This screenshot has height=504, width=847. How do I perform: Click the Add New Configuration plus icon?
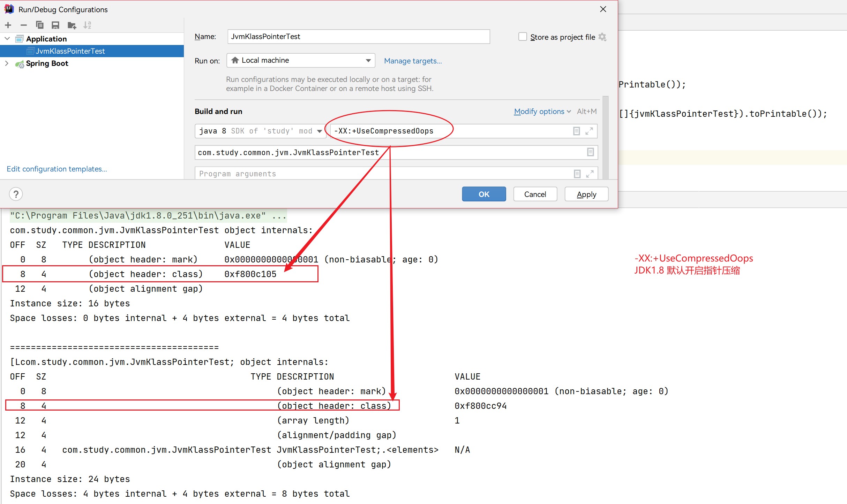pos(8,25)
